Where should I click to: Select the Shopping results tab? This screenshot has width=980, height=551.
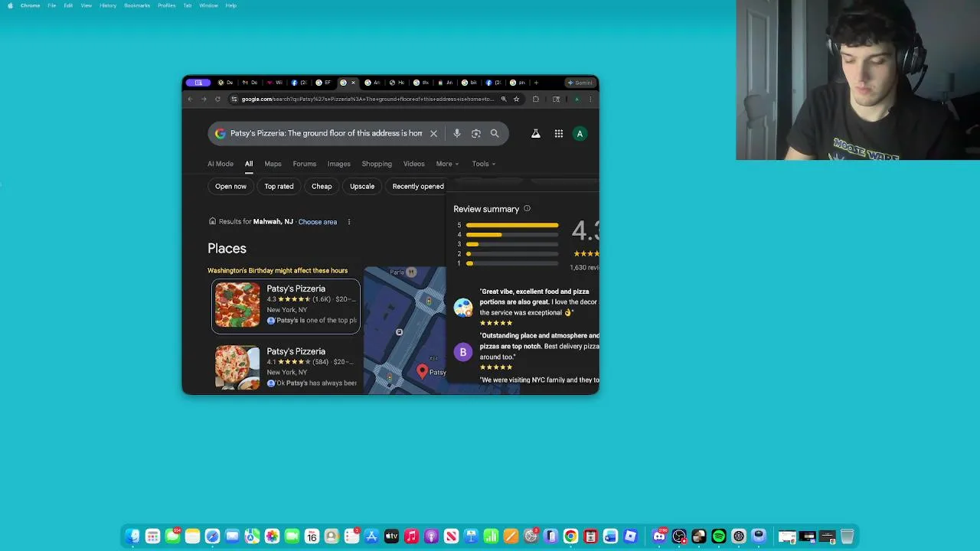coord(377,164)
